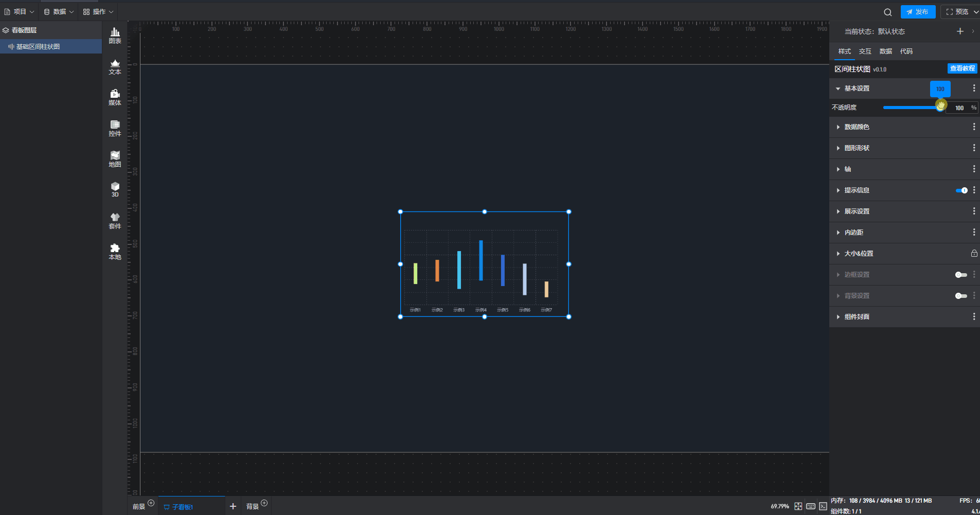Toggle the 提示信息 switch off
Image resolution: width=980 pixels, height=515 pixels.
[x=961, y=190]
